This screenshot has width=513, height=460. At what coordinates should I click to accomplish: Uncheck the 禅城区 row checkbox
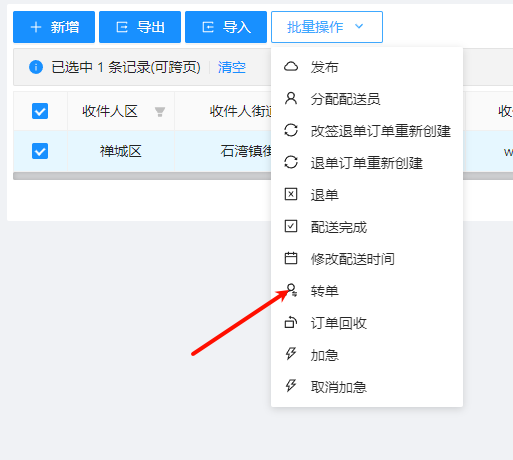click(x=40, y=151)
